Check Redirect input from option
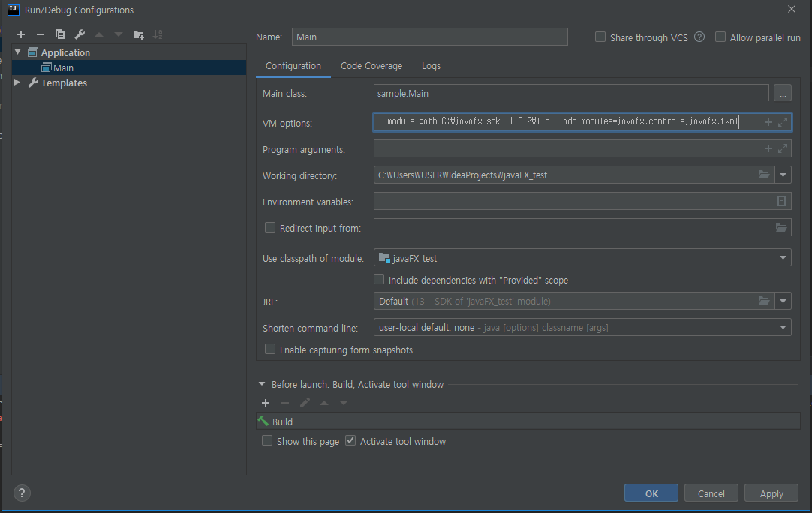812x513 pixels. tap(270, 228)
